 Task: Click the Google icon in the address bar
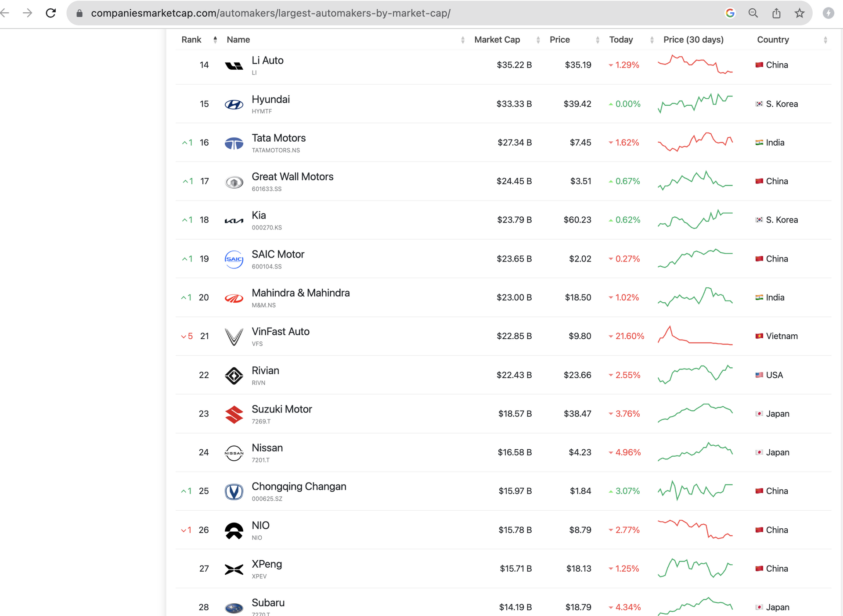click(730, 13)
